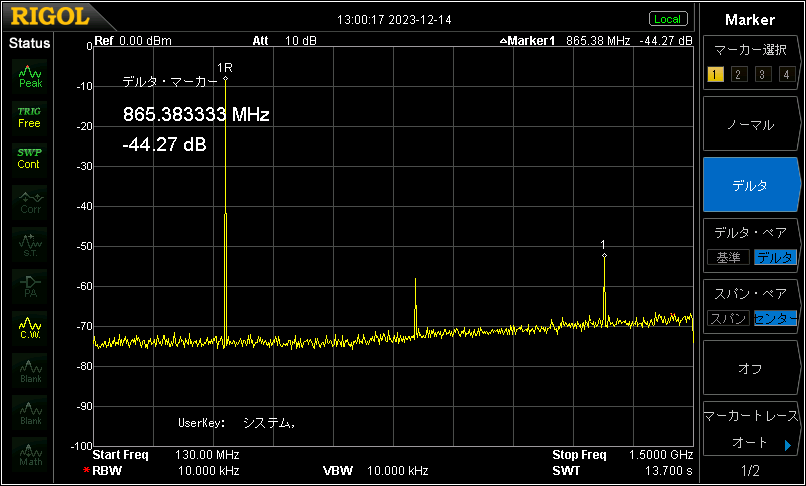The height and width of the screenshot is (486, 806).
Task: Click the -50 axis label
Action: [84, 246]
